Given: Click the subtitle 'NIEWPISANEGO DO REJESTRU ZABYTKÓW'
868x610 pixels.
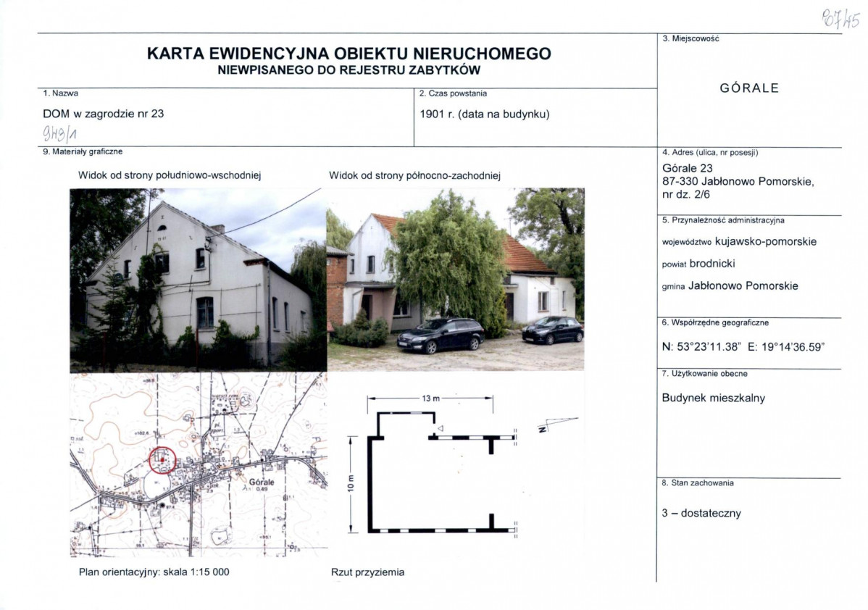Looking at the screenshot, I should 349,70.
